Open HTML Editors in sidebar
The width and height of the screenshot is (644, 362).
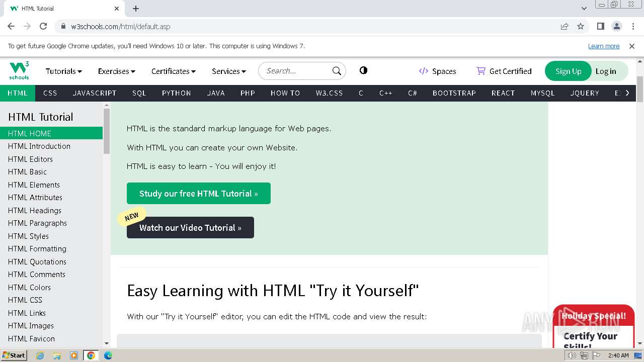pyautogui.click(x=51, y=159)
